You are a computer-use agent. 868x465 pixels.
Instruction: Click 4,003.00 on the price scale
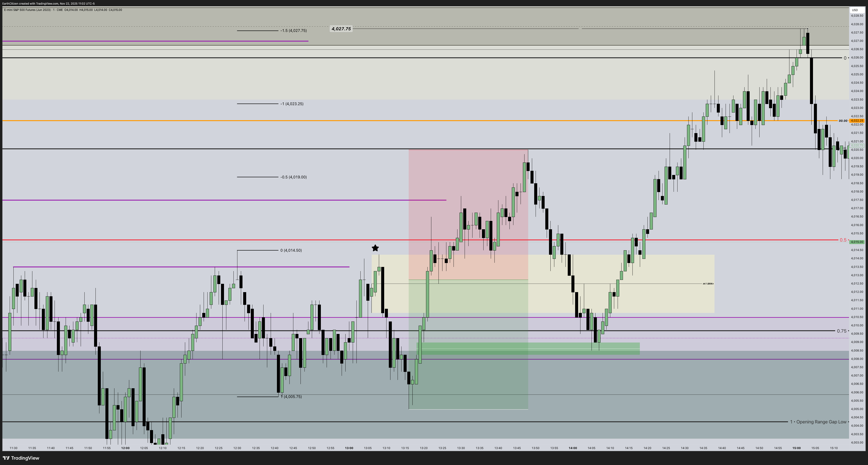click(x=857, y=443)
